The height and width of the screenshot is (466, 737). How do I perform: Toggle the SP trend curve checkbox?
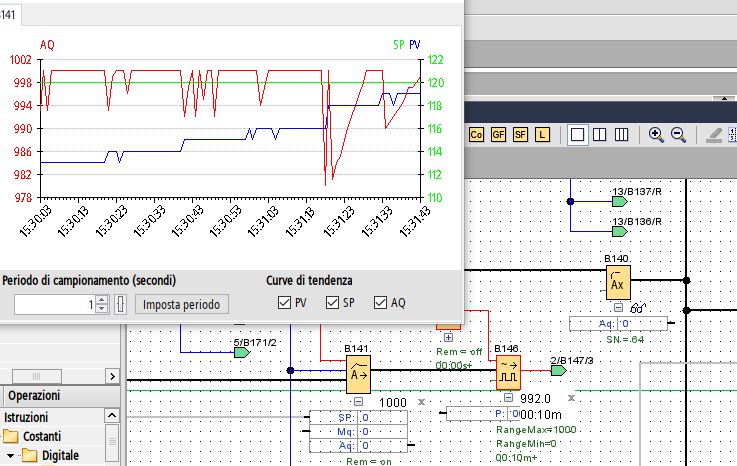click(x=333, y=303)
